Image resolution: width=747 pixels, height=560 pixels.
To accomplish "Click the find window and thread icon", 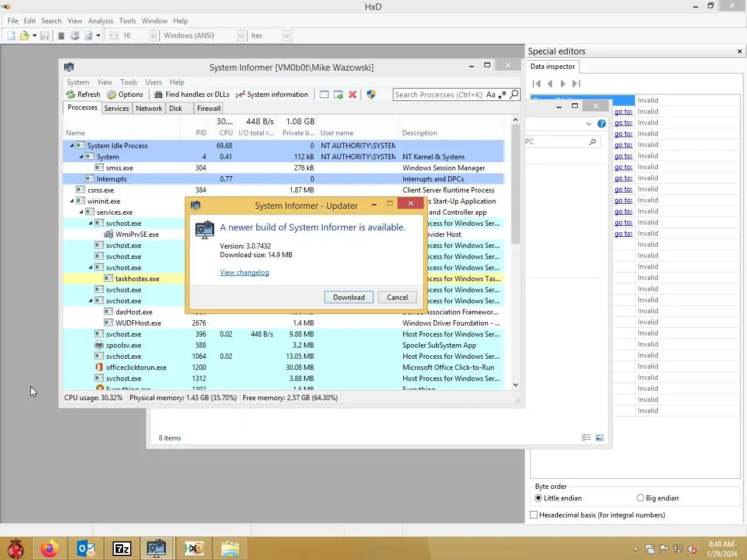I will [338, 94].
